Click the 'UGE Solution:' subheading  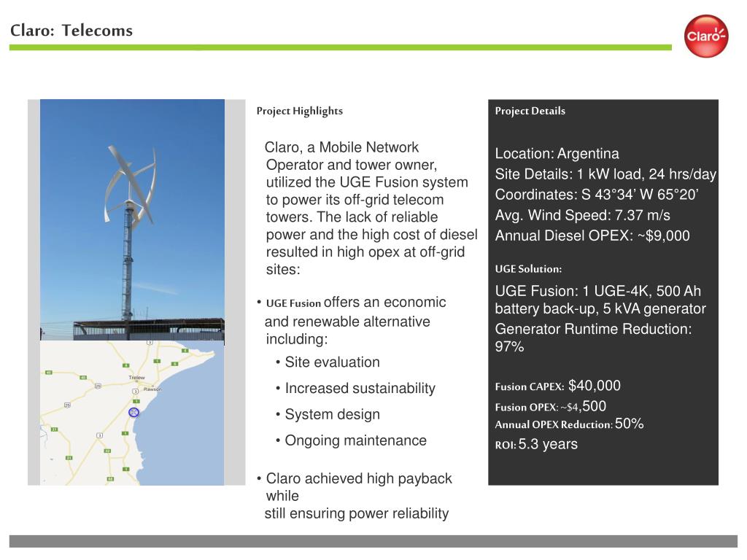(x=528, y=269)
